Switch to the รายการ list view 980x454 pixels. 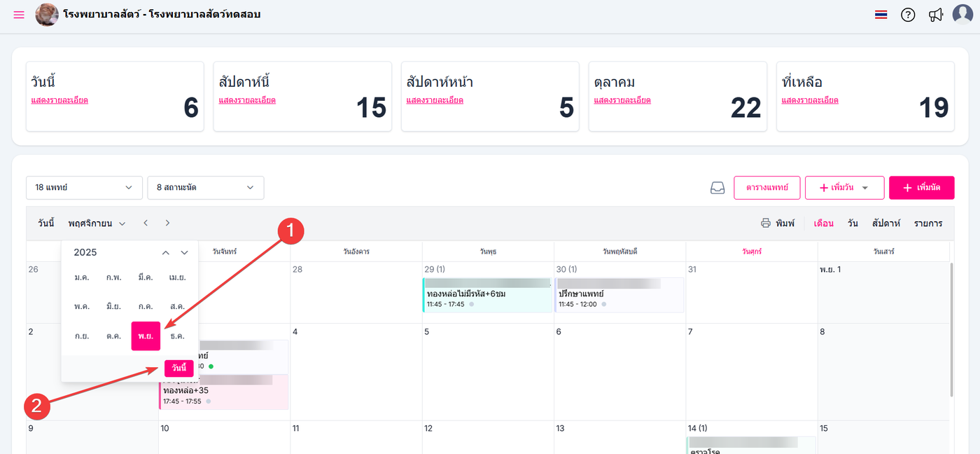pyautogui.click(x=928, y=223)
